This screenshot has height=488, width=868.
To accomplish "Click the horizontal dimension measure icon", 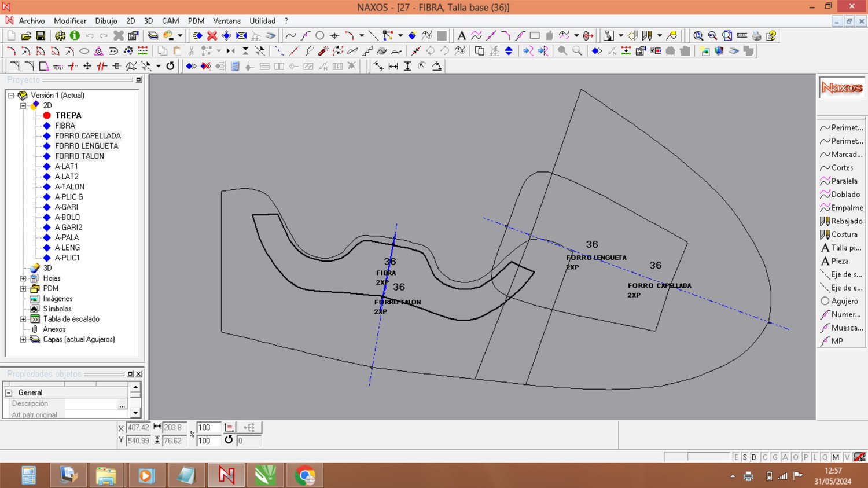I will pos(393,67).
